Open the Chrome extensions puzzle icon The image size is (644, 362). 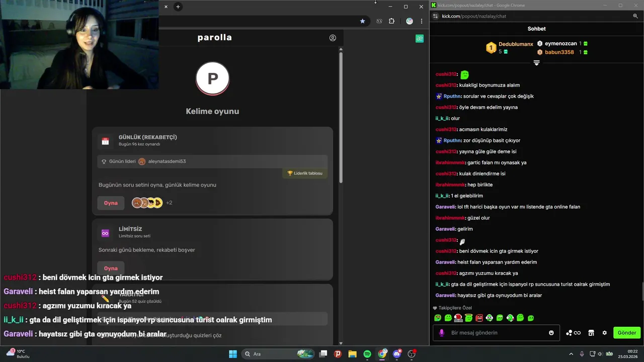coord(392,21)
